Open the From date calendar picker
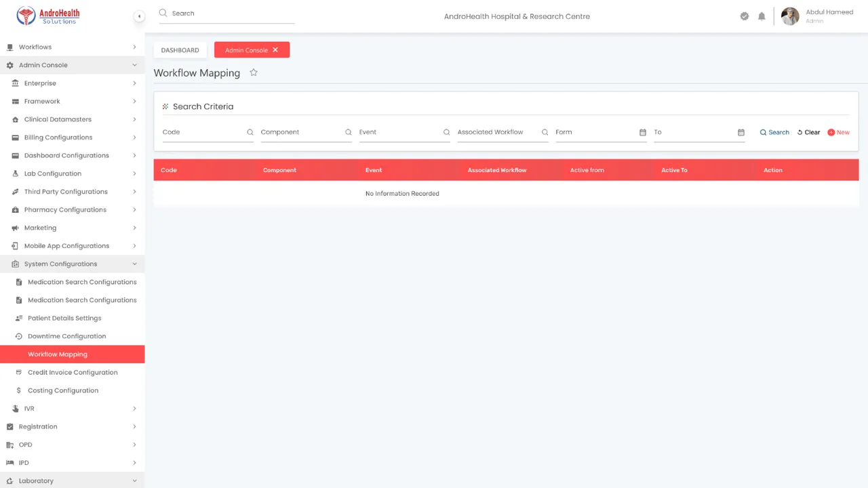 [643, 132]
